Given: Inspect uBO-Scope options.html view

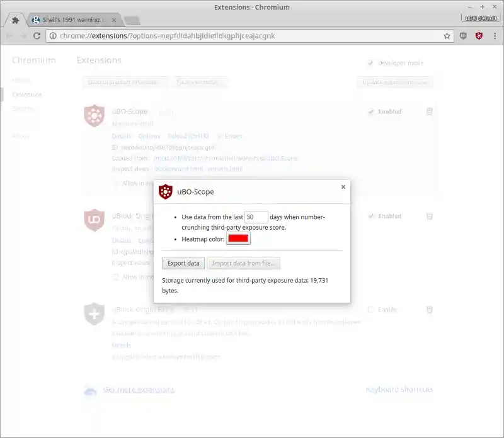Looking at the screenshot, I should coord(225,169).
